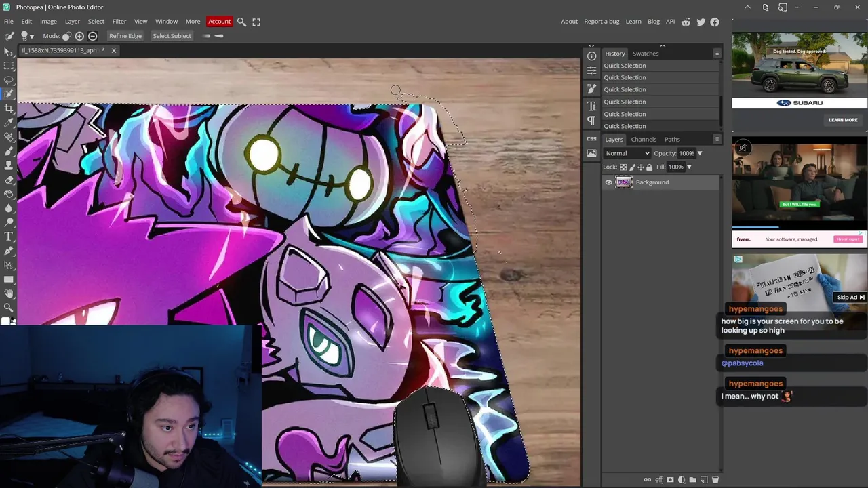Toggle fullscreen mode icon

pyautogui.click(x=256, y=22)
